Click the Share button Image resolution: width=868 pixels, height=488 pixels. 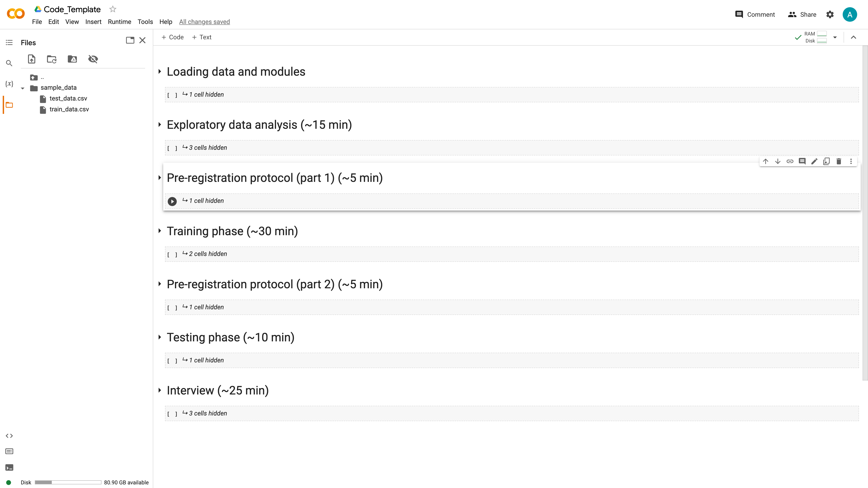point(802,14)
